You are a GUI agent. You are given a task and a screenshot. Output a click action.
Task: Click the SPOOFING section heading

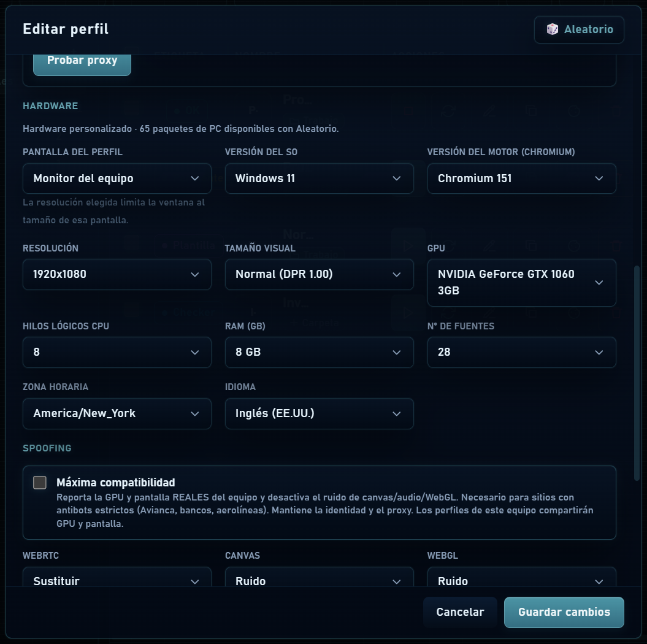(x=47, y=448)
